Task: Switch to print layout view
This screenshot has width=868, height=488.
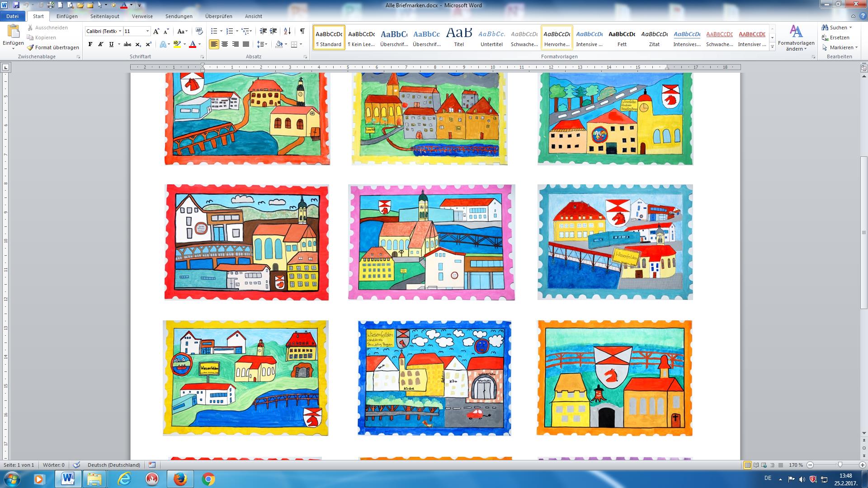Action: pos(747,465)
